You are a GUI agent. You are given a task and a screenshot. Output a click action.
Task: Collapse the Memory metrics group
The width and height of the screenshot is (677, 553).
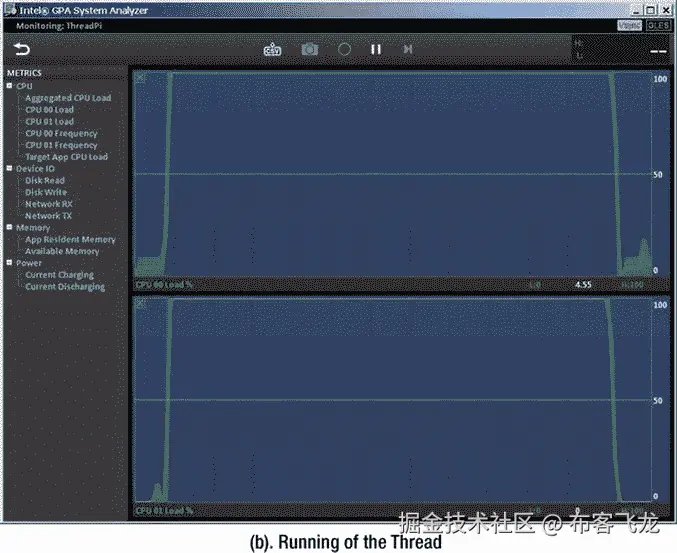(9, 227)
